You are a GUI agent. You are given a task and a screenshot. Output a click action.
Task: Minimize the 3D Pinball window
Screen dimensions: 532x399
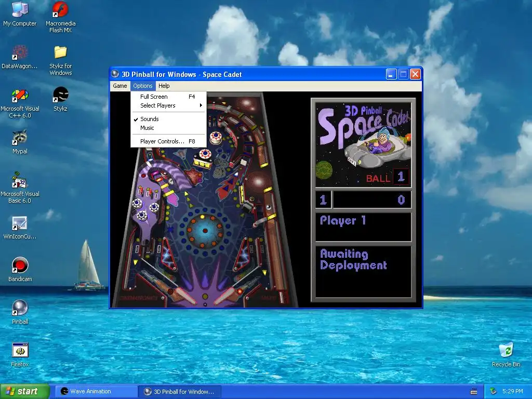391,74
